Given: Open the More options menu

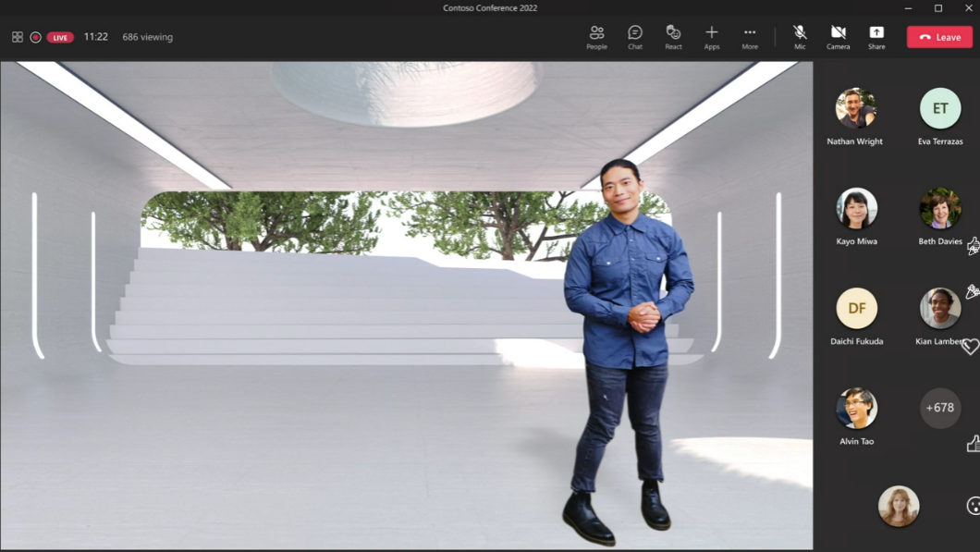Looking at the screenshot, I should [750, 37].
